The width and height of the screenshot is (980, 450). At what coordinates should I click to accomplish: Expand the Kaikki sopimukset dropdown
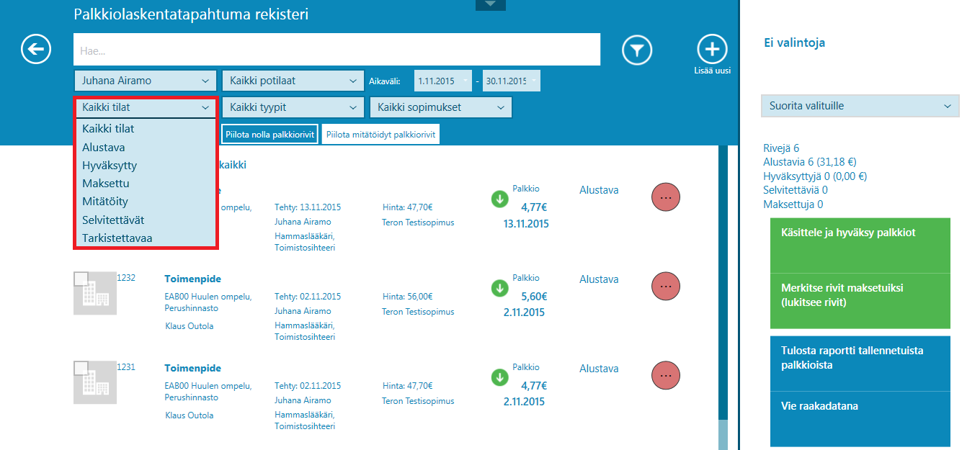440,107
